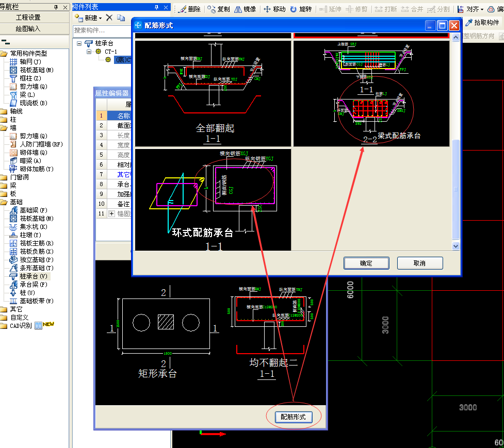Click scroll-up arrow in 配筋形式 dialog

coord(456,37)
